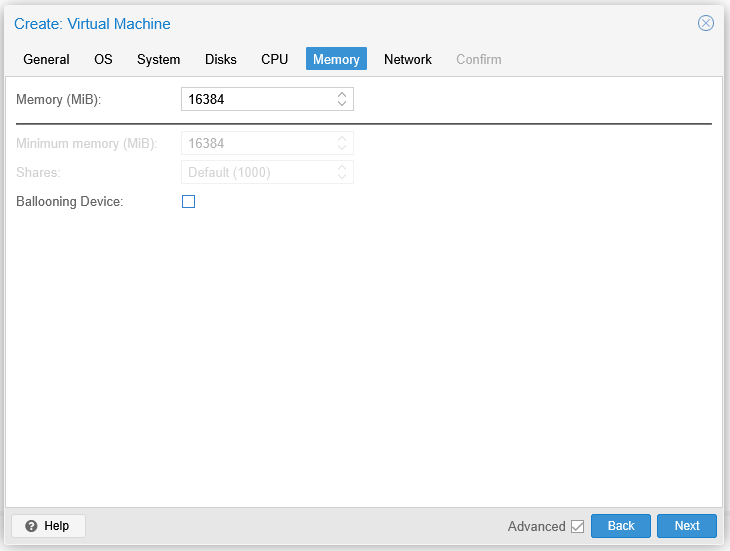Decrease Memory (MiB) with the down arrow
This screenshot has height=551, width=730.
342,104
